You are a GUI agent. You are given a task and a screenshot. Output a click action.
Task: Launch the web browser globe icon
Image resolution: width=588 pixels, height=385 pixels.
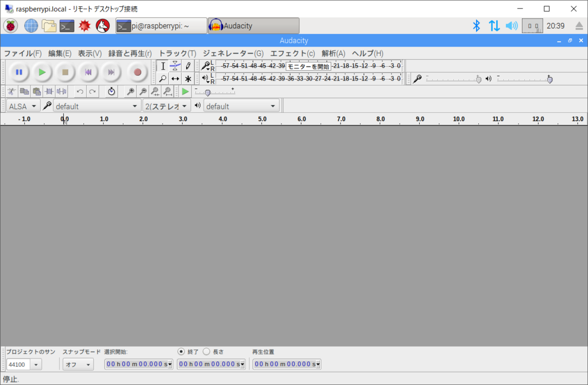31,26
